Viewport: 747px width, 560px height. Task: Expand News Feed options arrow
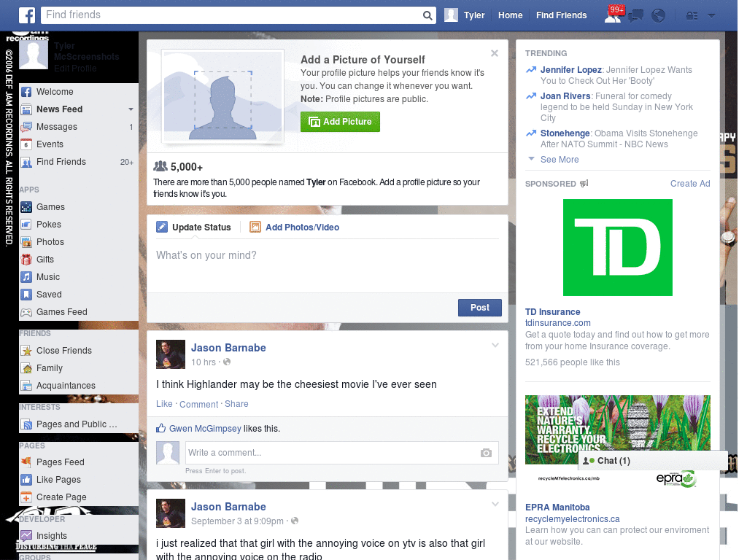tap(131, 109)
